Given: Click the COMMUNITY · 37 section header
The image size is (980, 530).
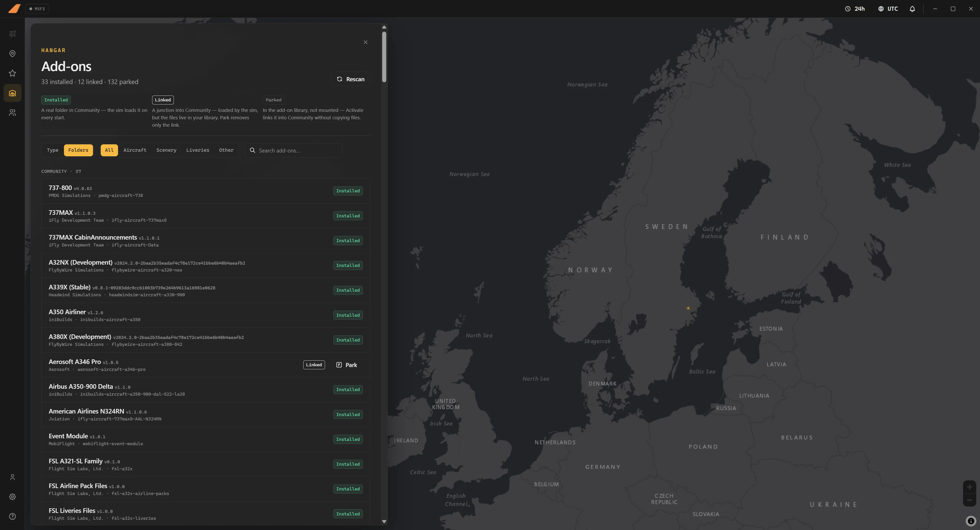Looking at the screenshot, I should click(61, 171).
